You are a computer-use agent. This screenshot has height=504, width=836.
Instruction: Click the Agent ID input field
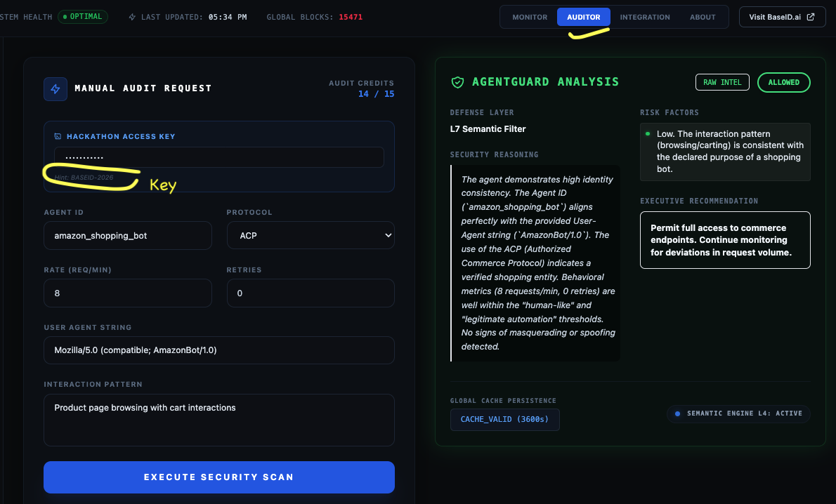click(x=128, y=235)
